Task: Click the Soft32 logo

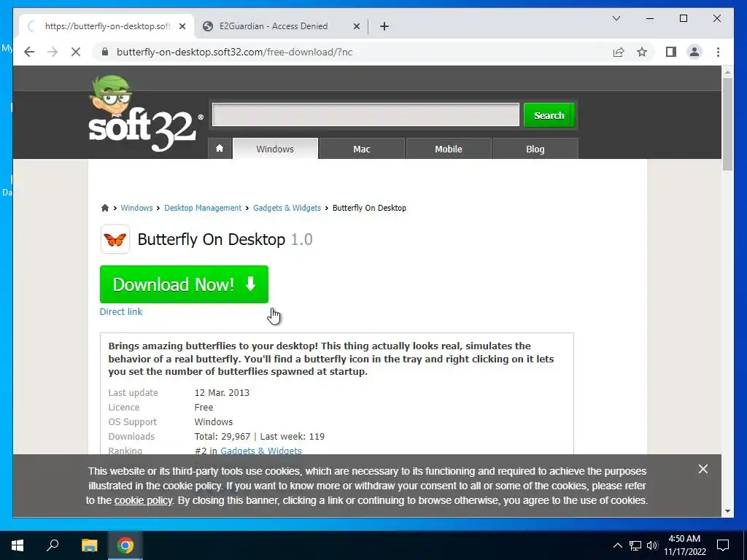Action: tap(144, 114)
